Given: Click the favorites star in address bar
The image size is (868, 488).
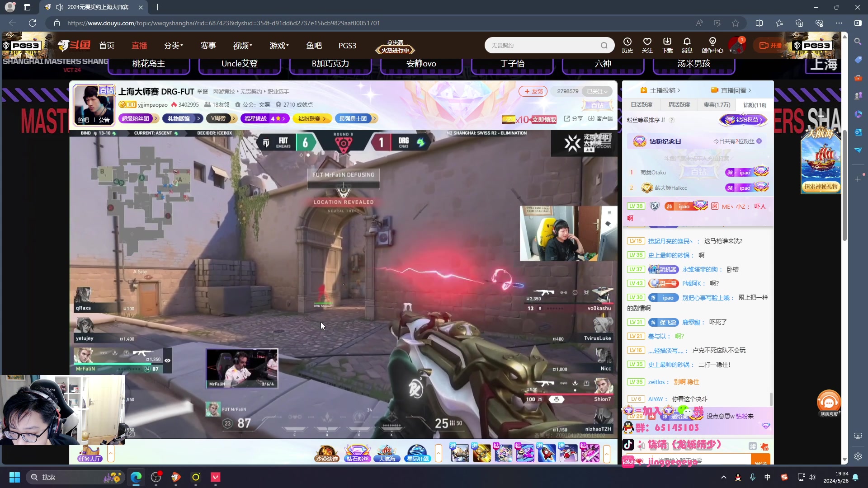Looking at the screenshot, I should pyautogui.click(x=736, y=23).
